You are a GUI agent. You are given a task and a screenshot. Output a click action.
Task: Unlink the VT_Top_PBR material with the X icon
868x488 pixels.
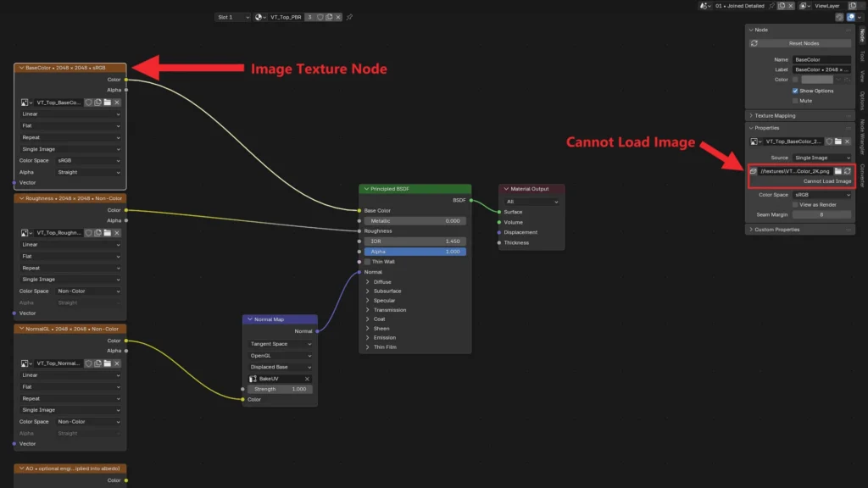click(338, 17)
